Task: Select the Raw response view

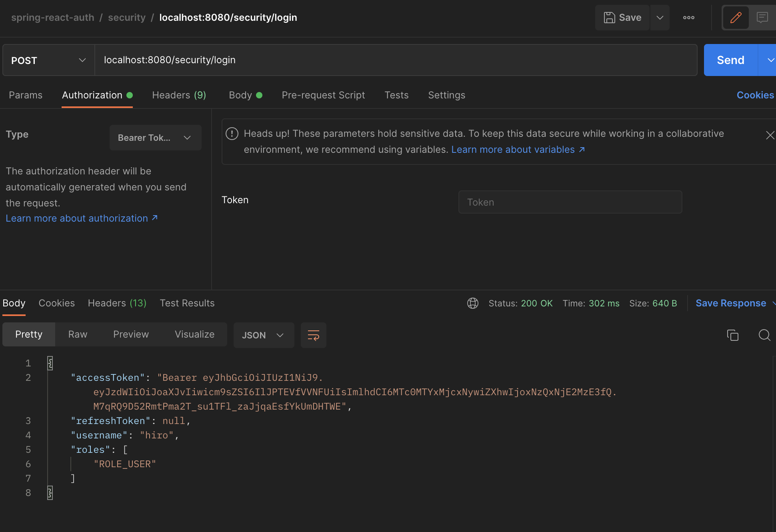Action: [x=78, y=334]
